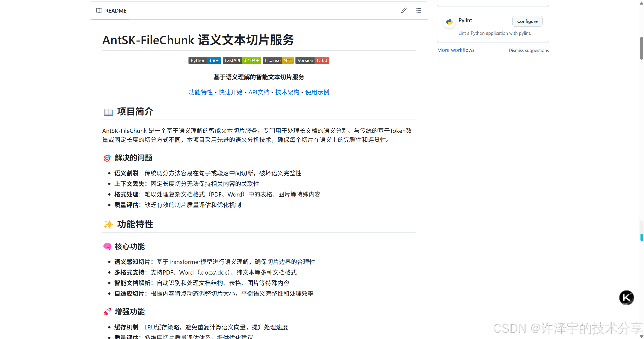Screen dimensions: 644x339
Task: Click the 质量评估 bullet about 缺乏有效的切片质量评估
Action: 178,205
